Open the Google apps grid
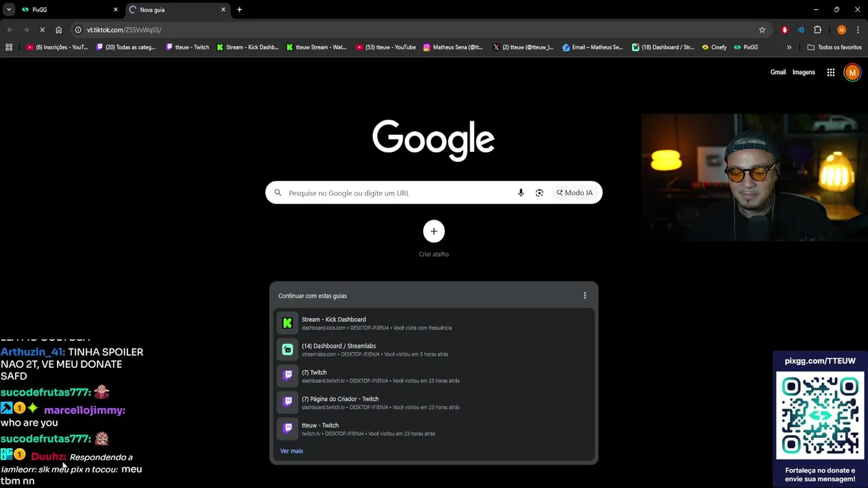This screenshot has width=868, height=488. [x=831, y=73]
